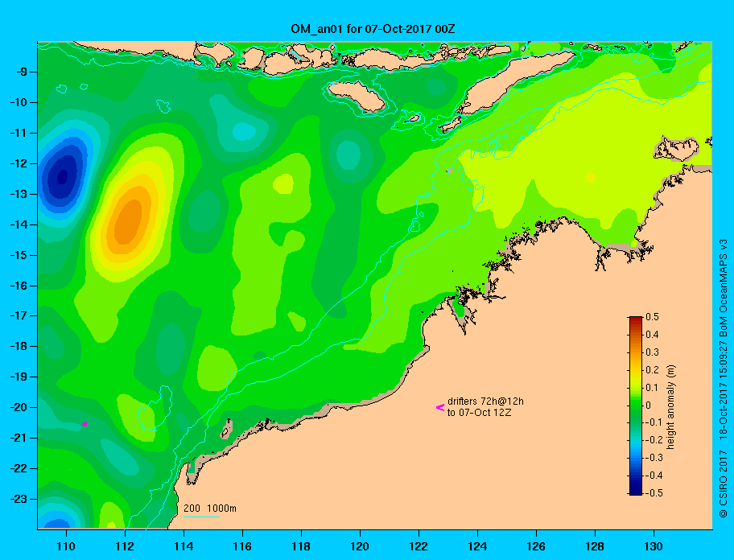Click the 'height anomaly (m)' colorbar label
This screenshot has height=560, width=734.
click(x=671, y=406)
